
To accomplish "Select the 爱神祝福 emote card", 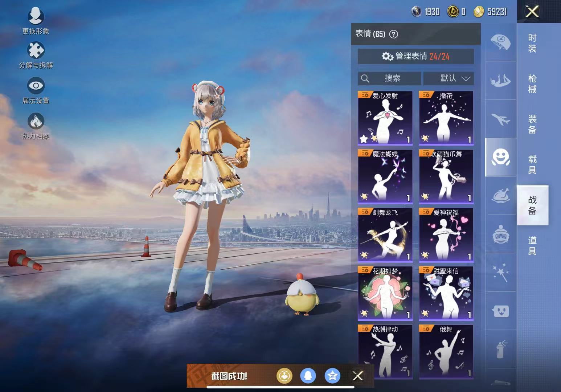I will click(446, 234).
